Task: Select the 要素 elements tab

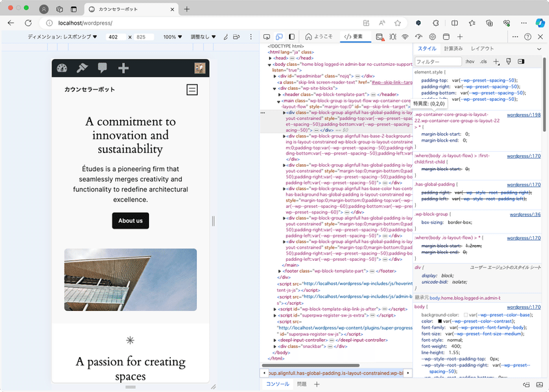Action: coord(353,36)
